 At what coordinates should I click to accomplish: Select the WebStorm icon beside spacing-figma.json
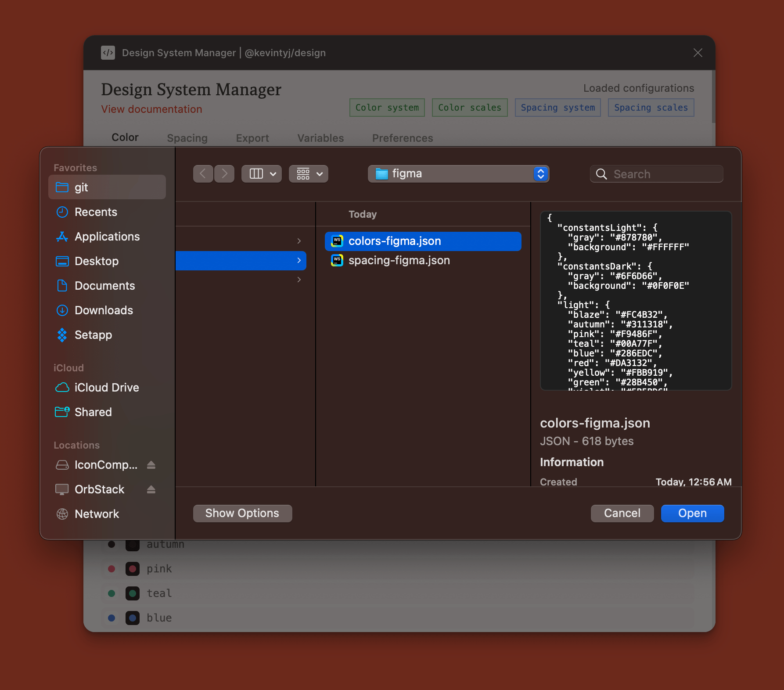[x=336, y=260]
